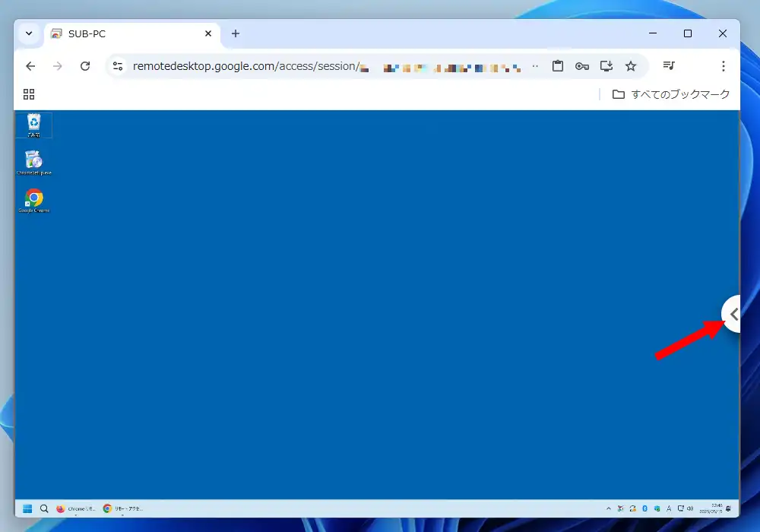Switch to the Chrome リモートアクセス taskbar item
Screen dimensions: 760x532
(x=123, y=508)
